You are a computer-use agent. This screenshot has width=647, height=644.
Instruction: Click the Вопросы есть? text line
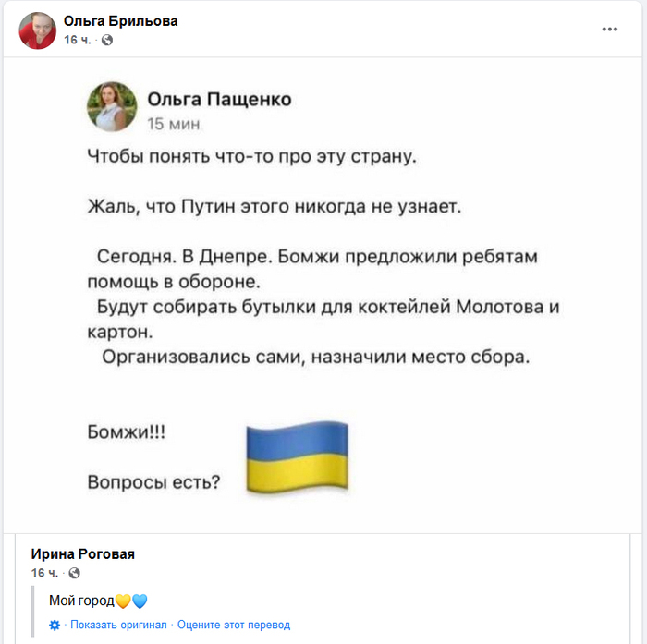(x=153, y=481)
